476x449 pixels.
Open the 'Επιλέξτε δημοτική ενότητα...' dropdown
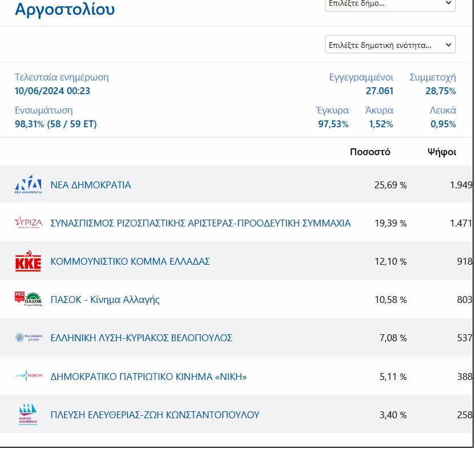pos(390,45)
